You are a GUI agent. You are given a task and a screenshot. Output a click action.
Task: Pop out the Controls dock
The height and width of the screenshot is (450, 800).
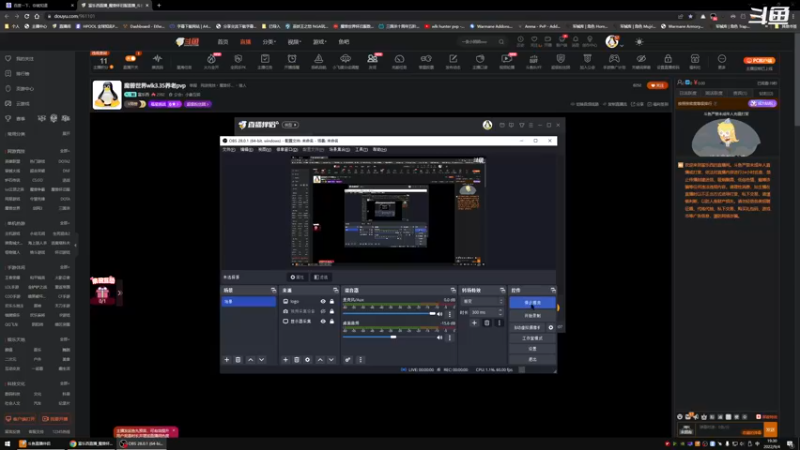coord(553,290)
